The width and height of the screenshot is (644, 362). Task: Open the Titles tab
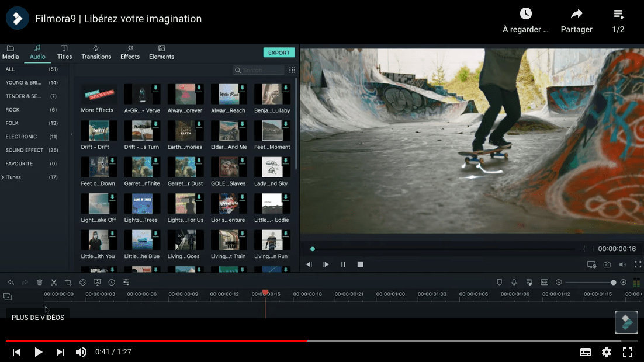click(x=64, y=53)
